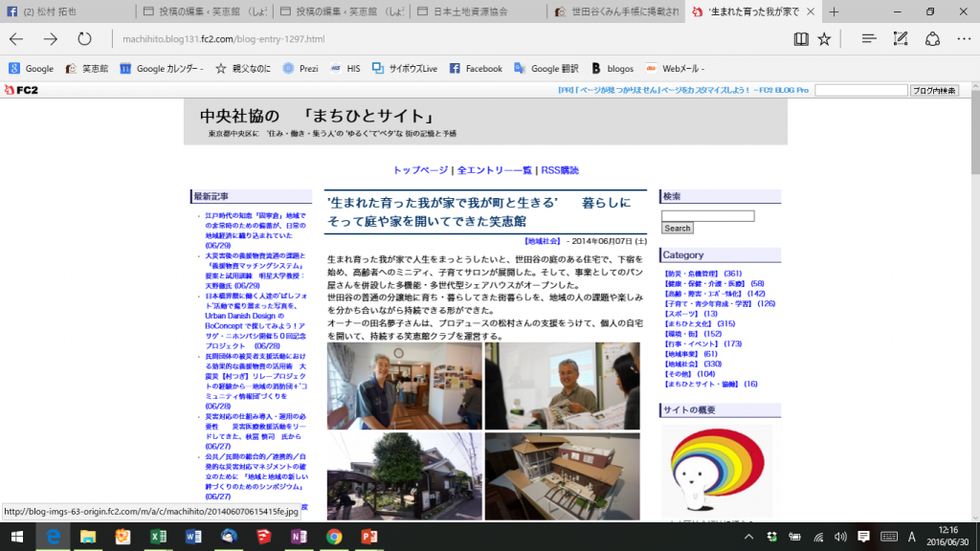
Task: Open Facebook bookmark
Action: (476, 68)
